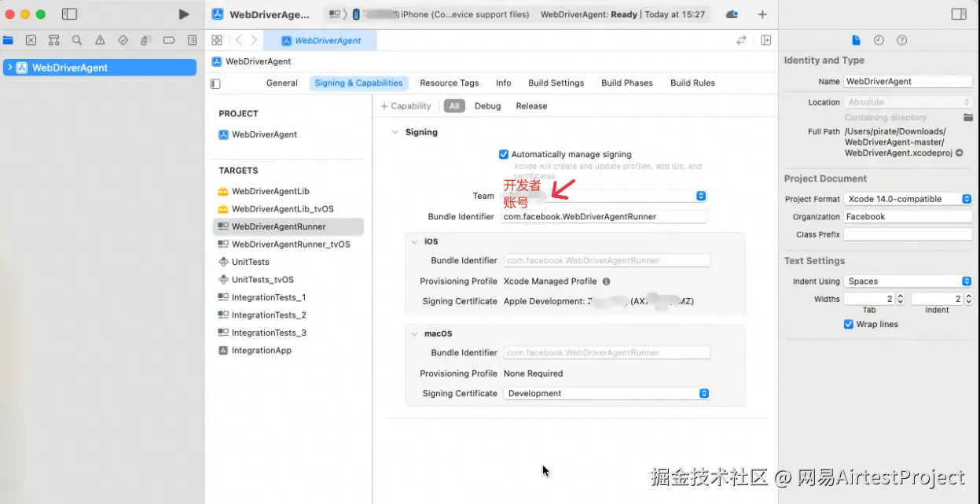Open the Location Absolute dropdown
Viewport: 980px width, 504px height.
point(908,102)
